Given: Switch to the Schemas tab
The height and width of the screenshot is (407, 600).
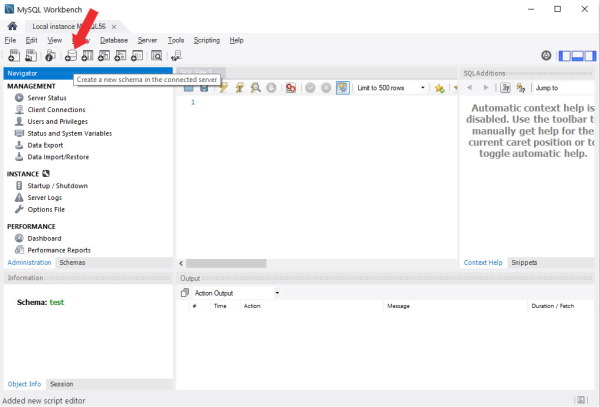Looking at the screenshot, I should [x=72, y=262].
